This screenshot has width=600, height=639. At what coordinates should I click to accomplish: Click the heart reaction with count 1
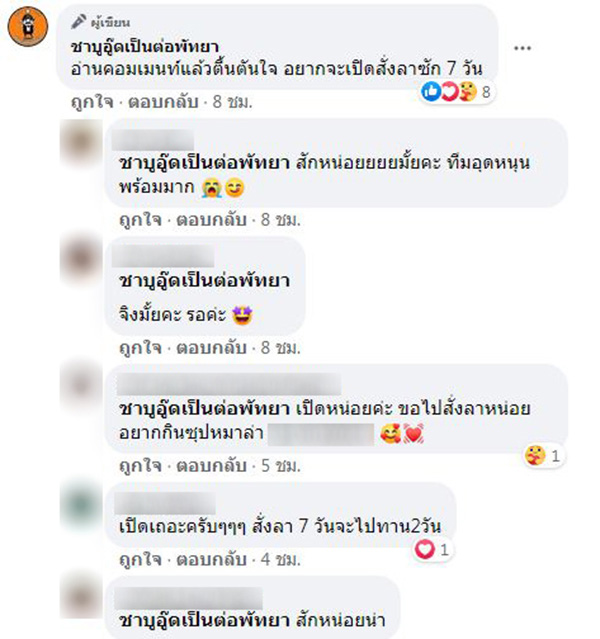[432, 550]
